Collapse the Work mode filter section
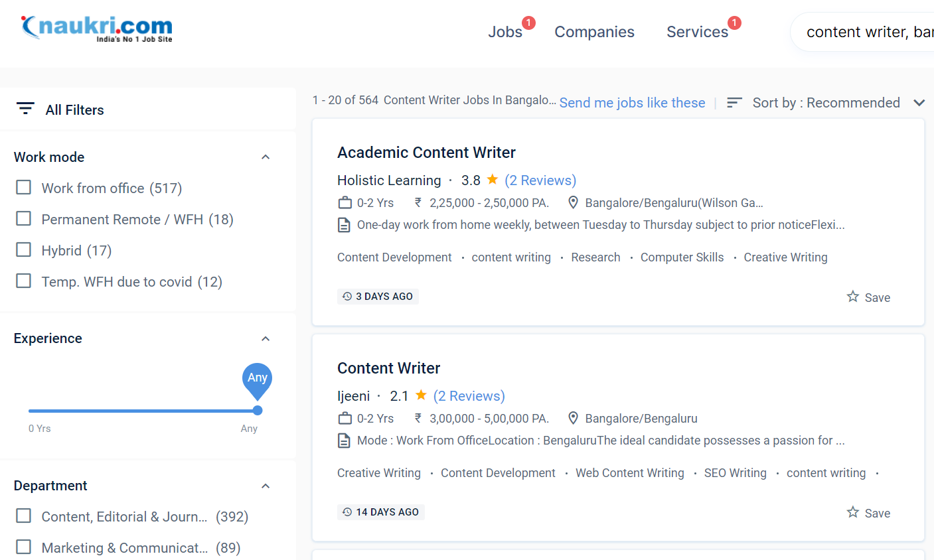The image size is (934, 560). (x=266, y=157)
